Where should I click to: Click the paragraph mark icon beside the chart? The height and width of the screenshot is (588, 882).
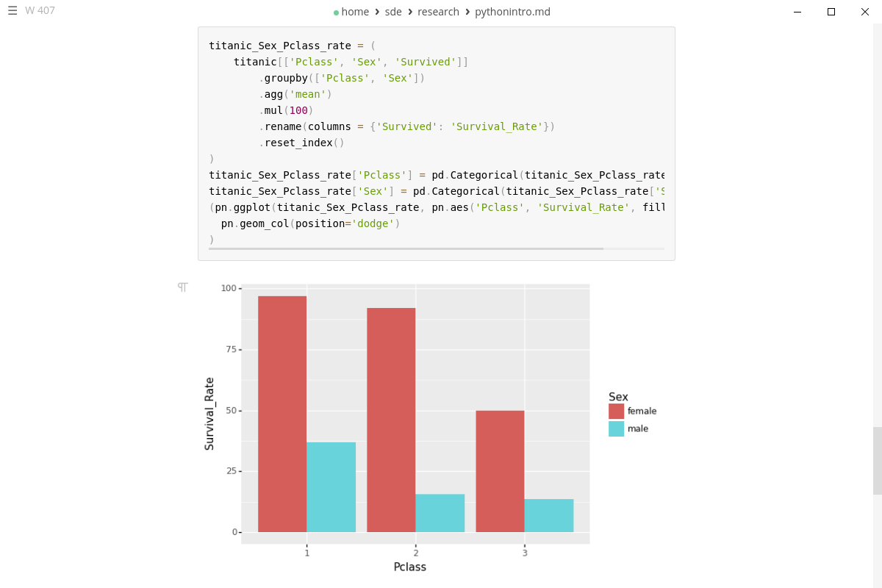[182, 287]
